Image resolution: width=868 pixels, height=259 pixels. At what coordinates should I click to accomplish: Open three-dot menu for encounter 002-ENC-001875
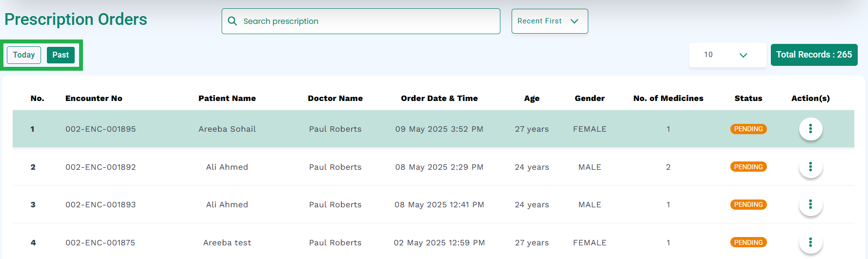[810, 242]
